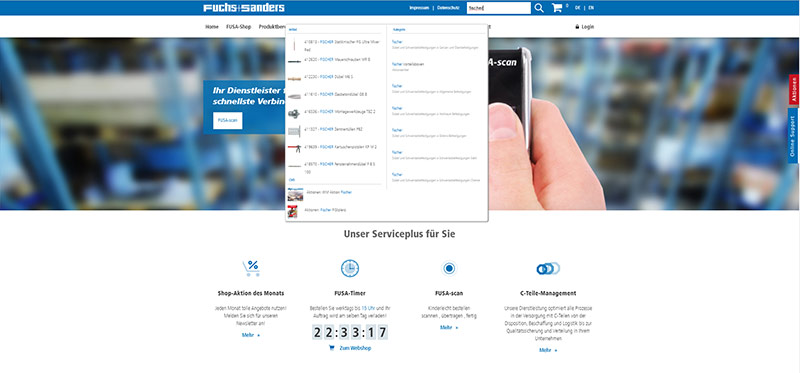The height and width of the screenshot is (373, 800).
Task: Click the FUSA-Timer clock icon
Action: pyautogui.click(x=350, y=268)
